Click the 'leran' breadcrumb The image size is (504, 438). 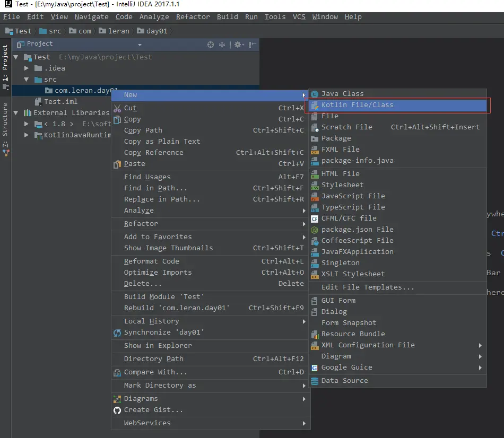coord(114,31)
